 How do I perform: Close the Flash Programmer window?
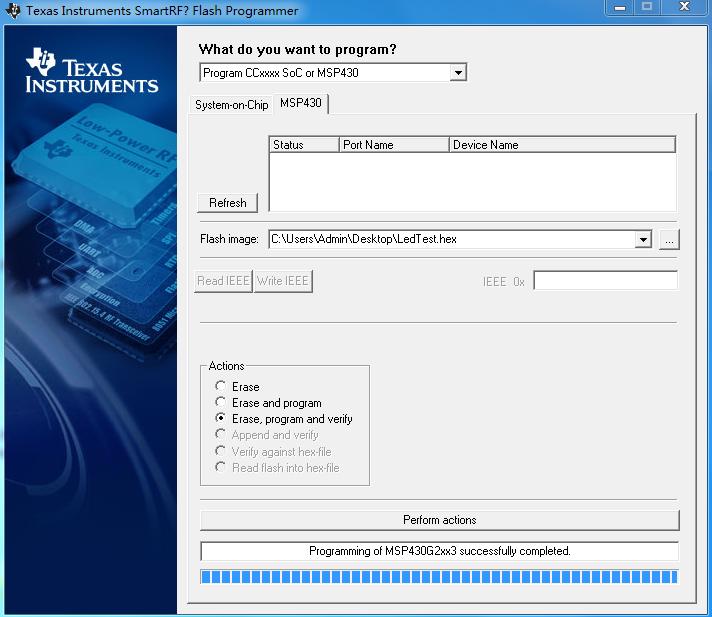click(x=685, y=8)
